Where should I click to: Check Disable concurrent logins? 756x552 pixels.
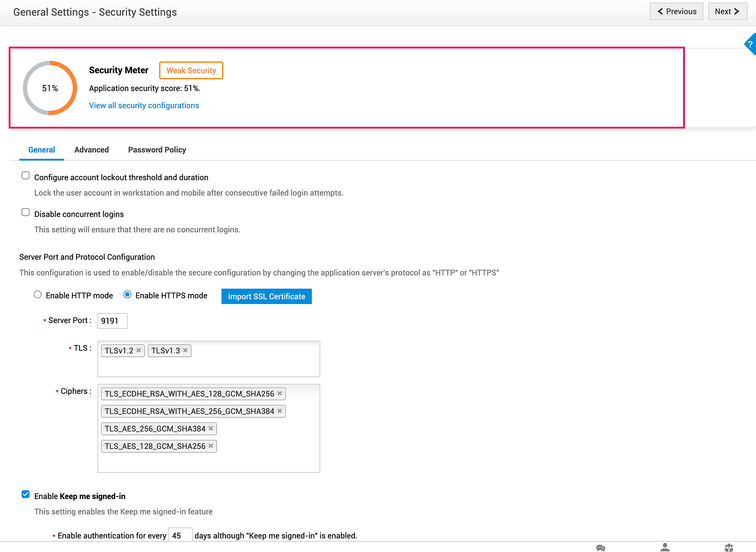click(26, 212)
